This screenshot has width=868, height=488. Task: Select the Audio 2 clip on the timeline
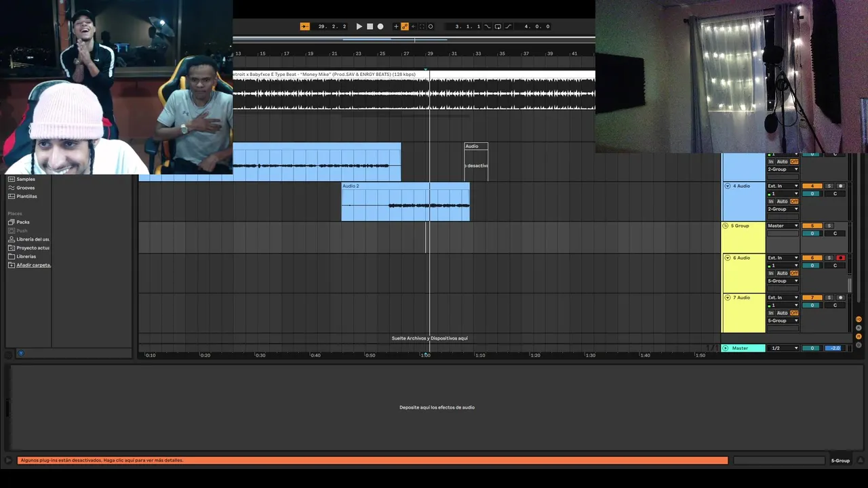[x=406, y=201]
